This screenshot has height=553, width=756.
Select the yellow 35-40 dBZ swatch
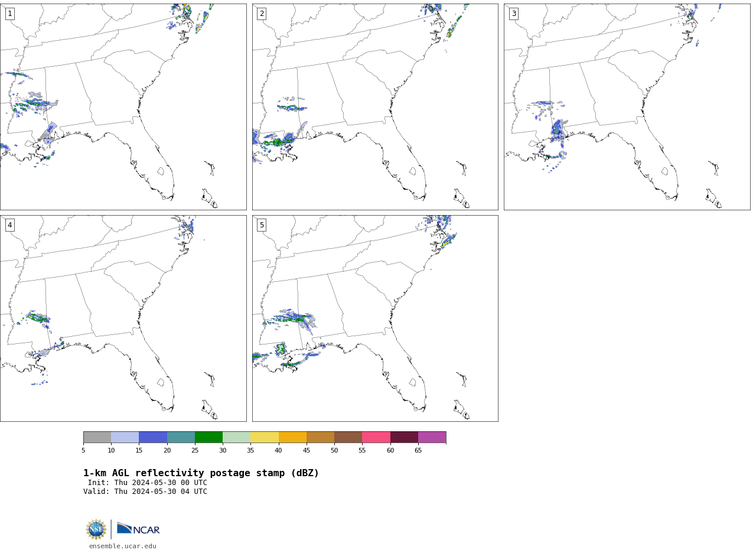(265, 437)
